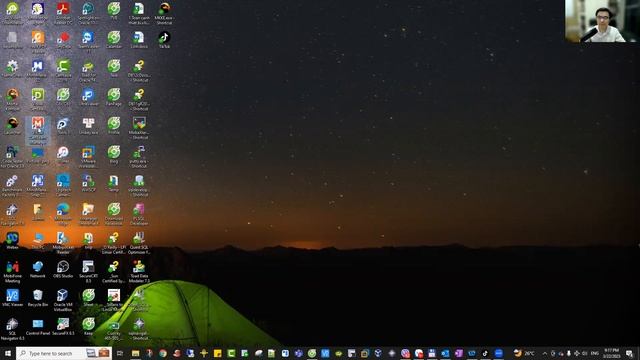The image size is (640, 360).
Task: Open the Benchmark Factory shortcut
Action: [x=12, y=185]
